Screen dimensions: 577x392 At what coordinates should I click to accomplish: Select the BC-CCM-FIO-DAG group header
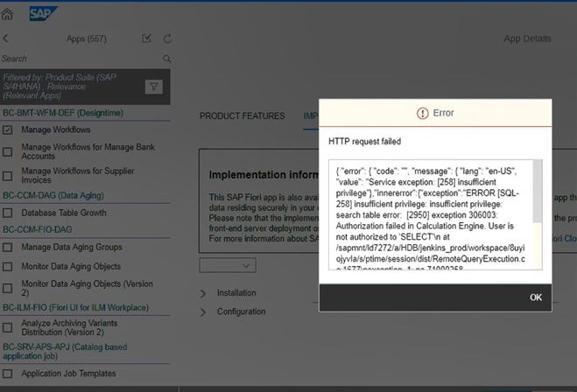tap(38, 229)
